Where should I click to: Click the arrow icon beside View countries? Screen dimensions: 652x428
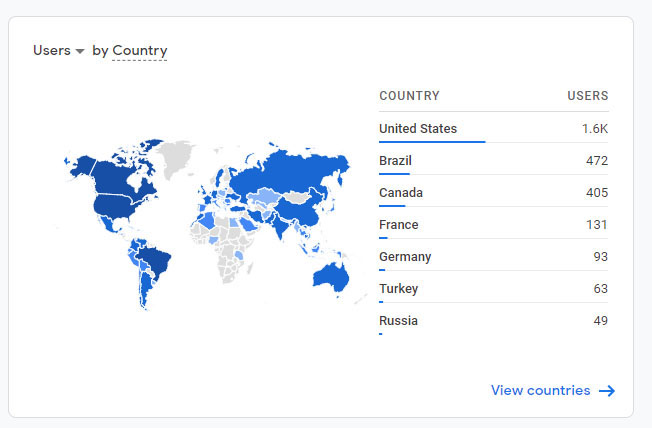[x=606, y=391]
